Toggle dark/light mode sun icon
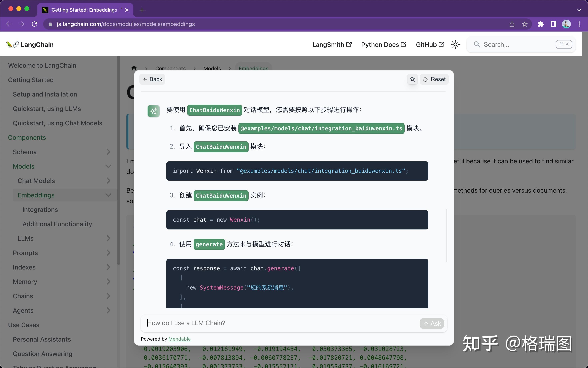 [455, 44]
